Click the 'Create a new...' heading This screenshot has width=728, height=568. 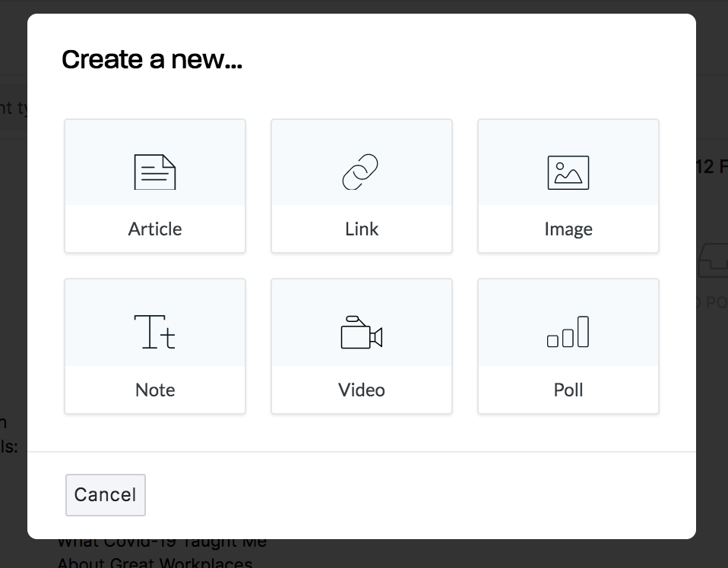(x=152, y=59)
